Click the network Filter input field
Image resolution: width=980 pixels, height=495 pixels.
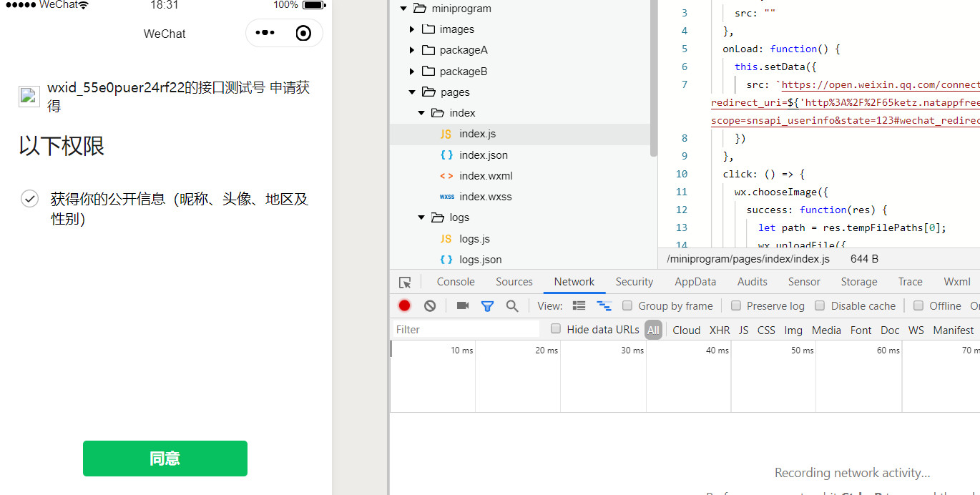click(466, 329)
